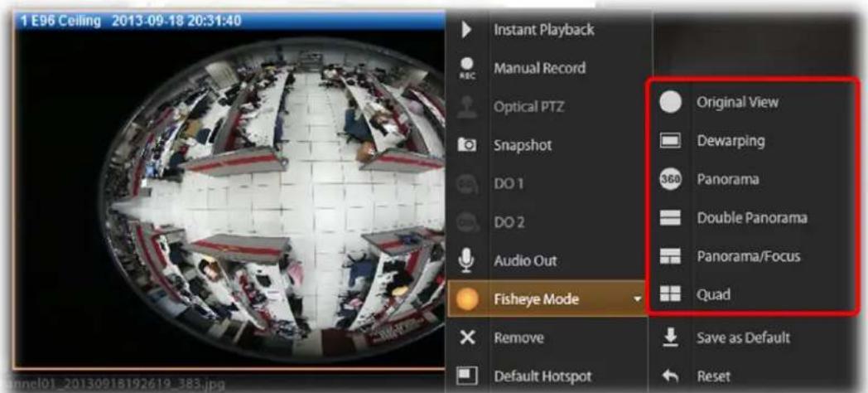Click the Dewarping rectangle icon

pyautogui.click(x=670, y=141)
